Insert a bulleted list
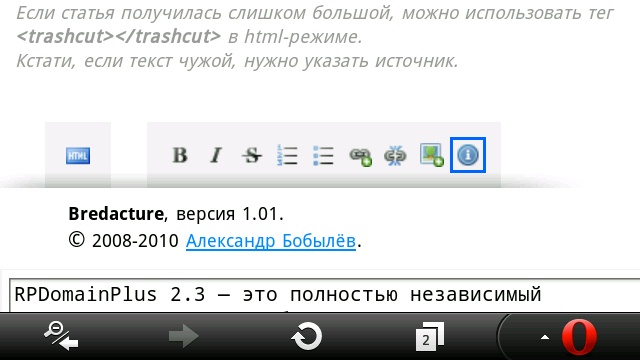 click(323, 156)
